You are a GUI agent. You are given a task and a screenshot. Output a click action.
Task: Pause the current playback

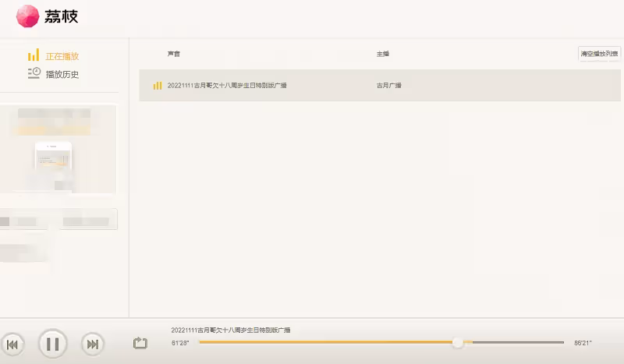point(52,344)
